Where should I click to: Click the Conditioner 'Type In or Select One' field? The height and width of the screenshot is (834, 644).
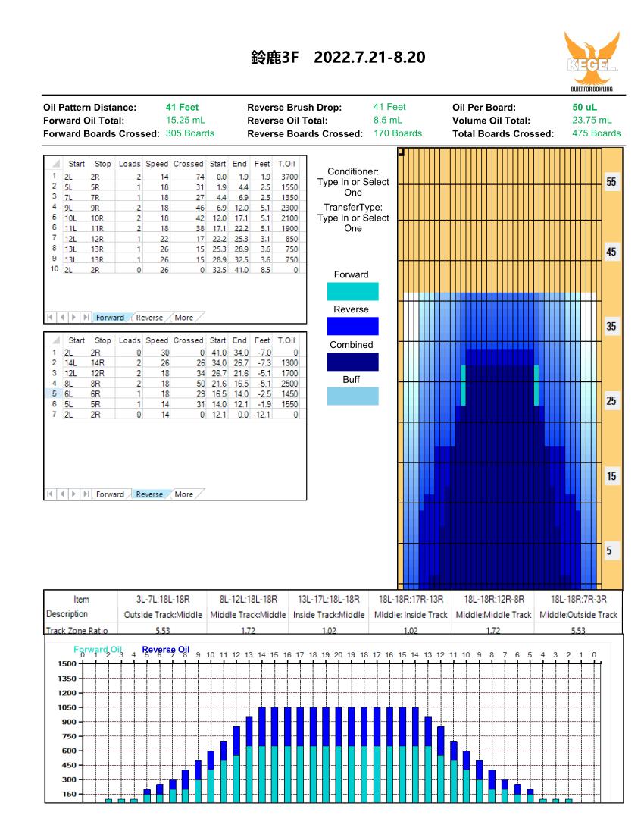353,187
